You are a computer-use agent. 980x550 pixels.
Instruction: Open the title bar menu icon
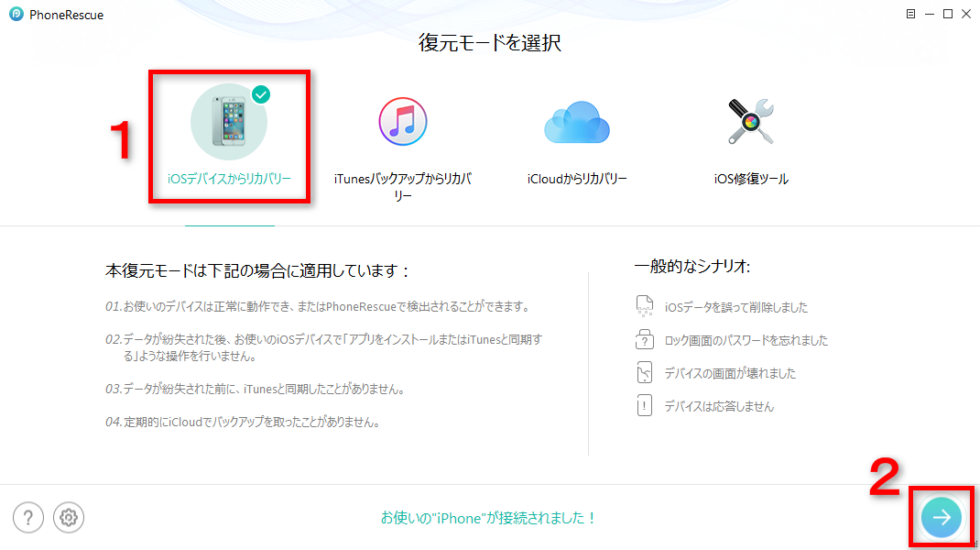910,14
